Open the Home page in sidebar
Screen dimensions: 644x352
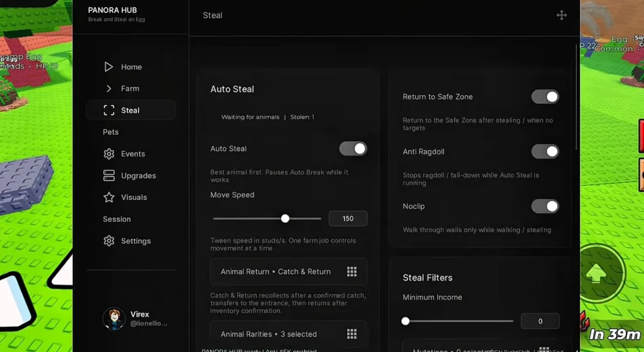click(x=131, y=67)
